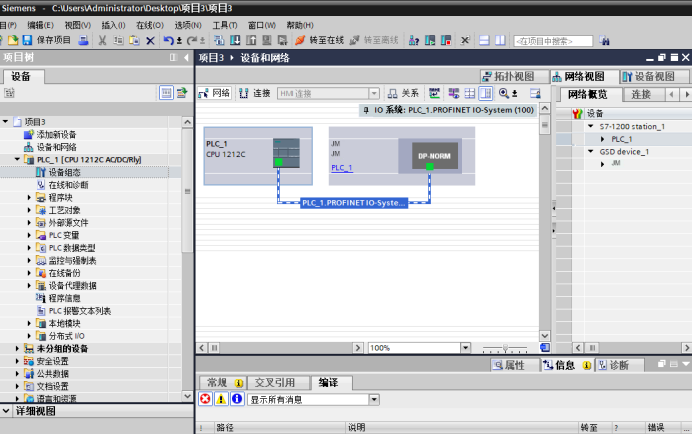Toggle the 连接 connections mode button
Screen dimensions: 693x435
pyautogui.click(x=255, y=93)
